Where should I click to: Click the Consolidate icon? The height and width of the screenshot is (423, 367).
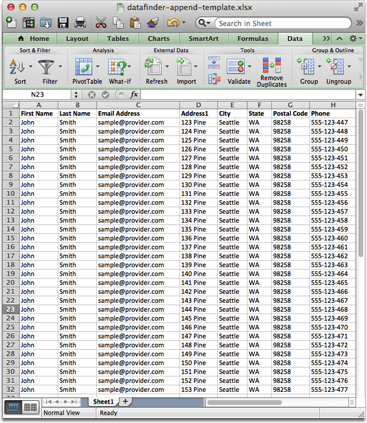pyautogui.click(x=214, y=79)
